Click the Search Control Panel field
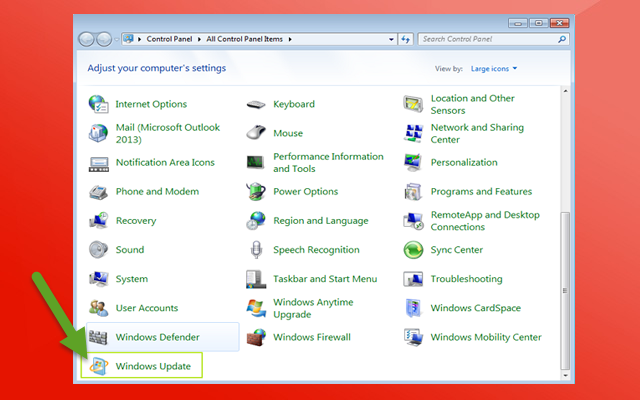This screenshot has height=400, width=640. click(x=493, y=39)
